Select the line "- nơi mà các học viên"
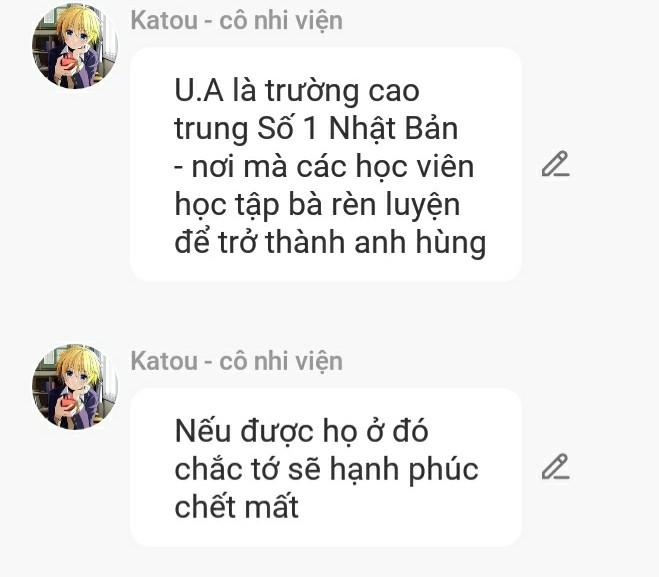 click(324, 167)
